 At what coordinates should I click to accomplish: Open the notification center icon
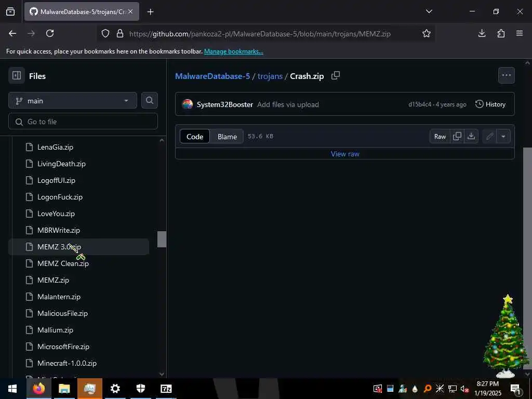[x=515, y=389]
